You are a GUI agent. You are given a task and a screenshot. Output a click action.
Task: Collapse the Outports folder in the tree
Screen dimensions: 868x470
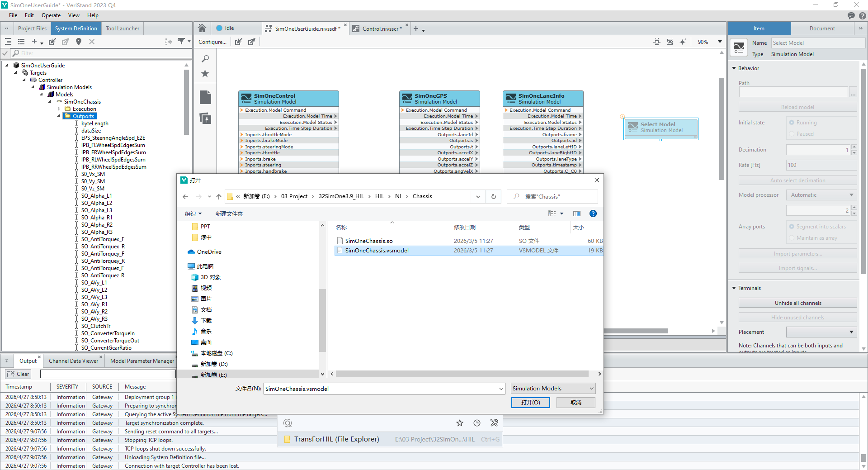click(x=59, y=116)
